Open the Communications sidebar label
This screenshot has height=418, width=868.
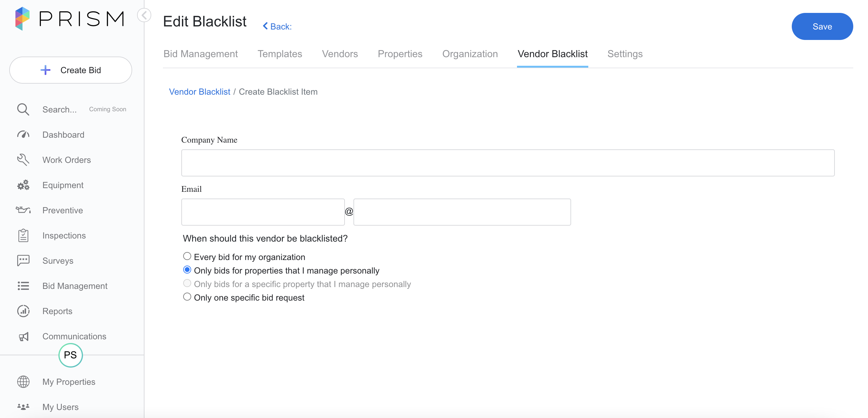(74, 337)
